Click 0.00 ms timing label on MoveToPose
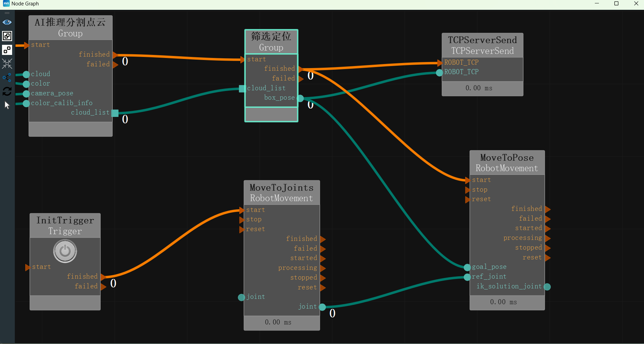 tap(503, 302)
